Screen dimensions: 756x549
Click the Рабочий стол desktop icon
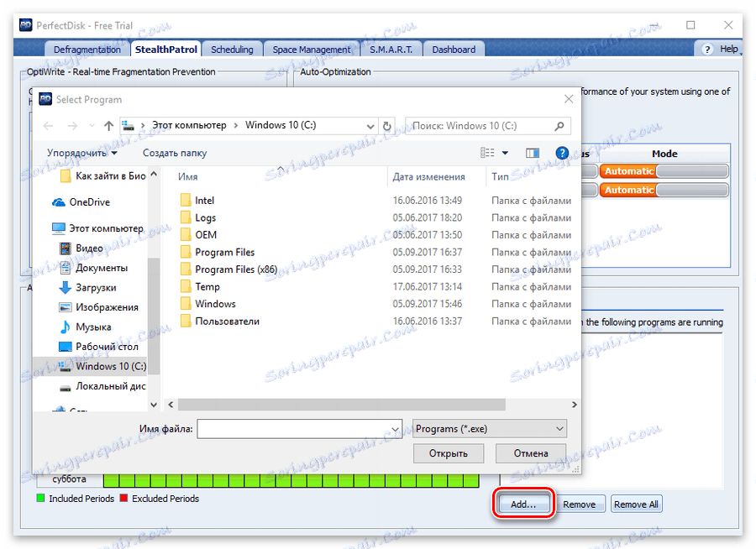pyautogui.click(x=65, y=347)
